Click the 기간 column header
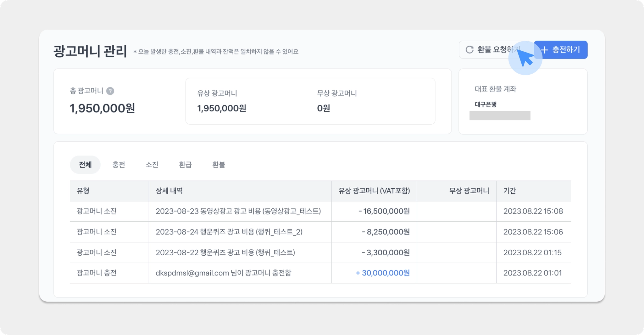 509,191
